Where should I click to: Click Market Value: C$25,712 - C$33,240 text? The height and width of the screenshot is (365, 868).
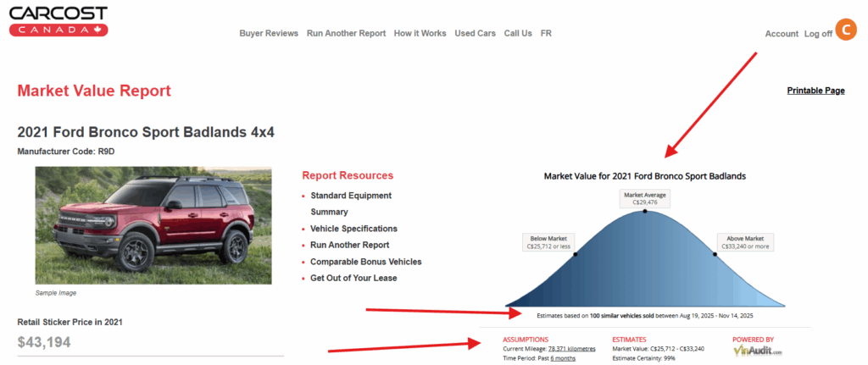coord(658,349)
